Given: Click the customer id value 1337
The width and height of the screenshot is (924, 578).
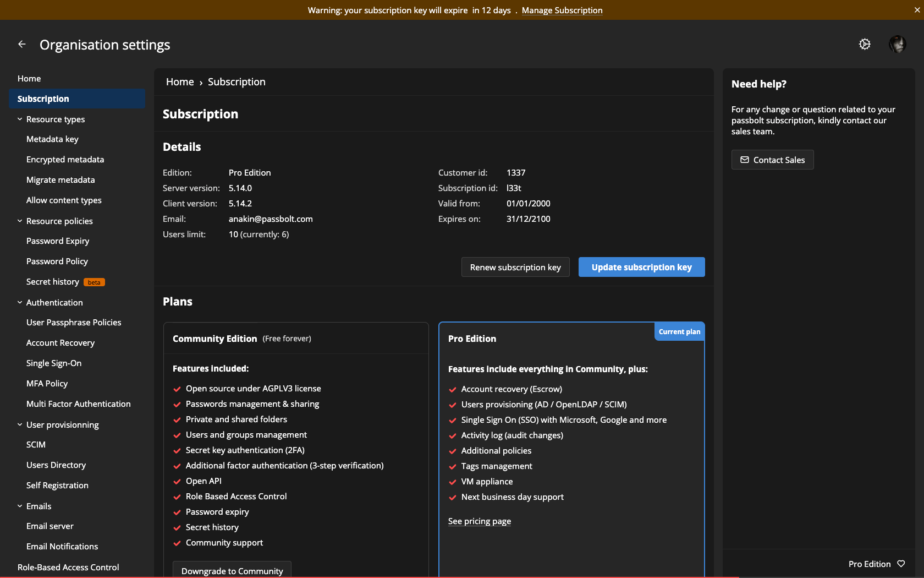Looking at the screenshot, I should point(516,173).
